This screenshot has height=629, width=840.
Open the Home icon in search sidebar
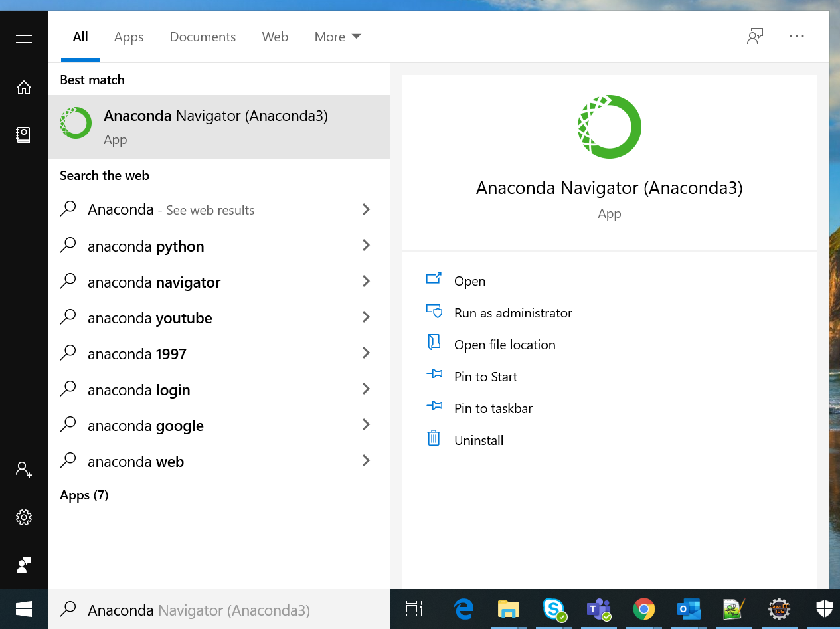pos(24,88)
